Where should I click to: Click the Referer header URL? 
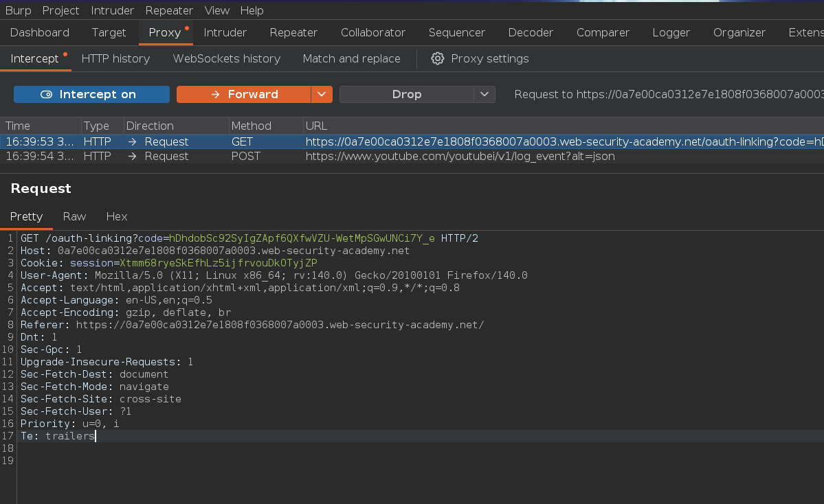pyautogui.click(x=280, y=325)
